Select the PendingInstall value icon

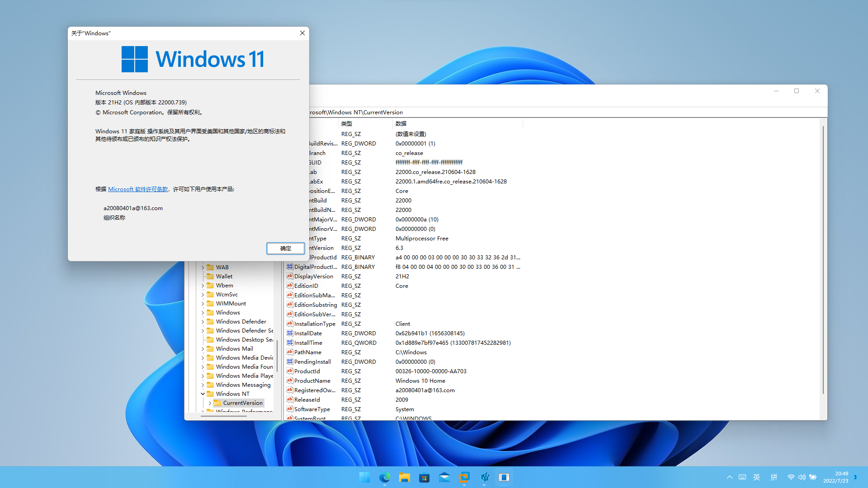pyautogui.click(x=290, y=362)
